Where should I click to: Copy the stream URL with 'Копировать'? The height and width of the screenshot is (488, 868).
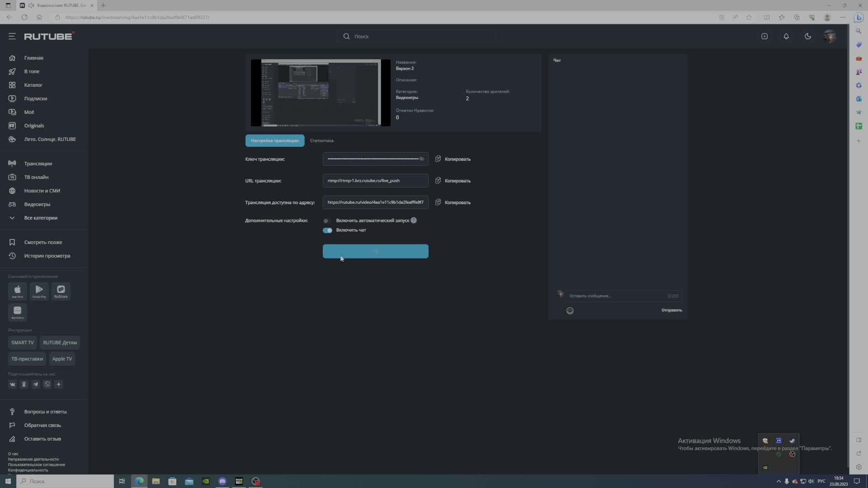tap(453, 181)
